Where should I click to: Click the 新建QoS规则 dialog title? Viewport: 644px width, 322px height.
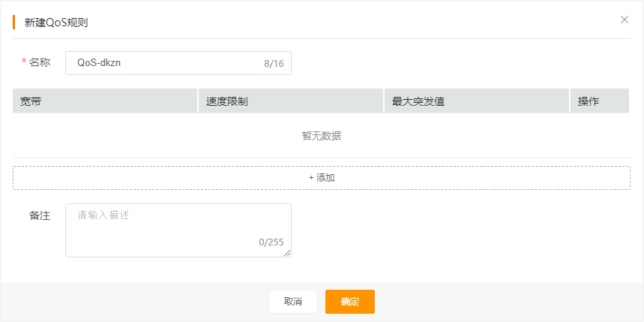tap(56, 23)
